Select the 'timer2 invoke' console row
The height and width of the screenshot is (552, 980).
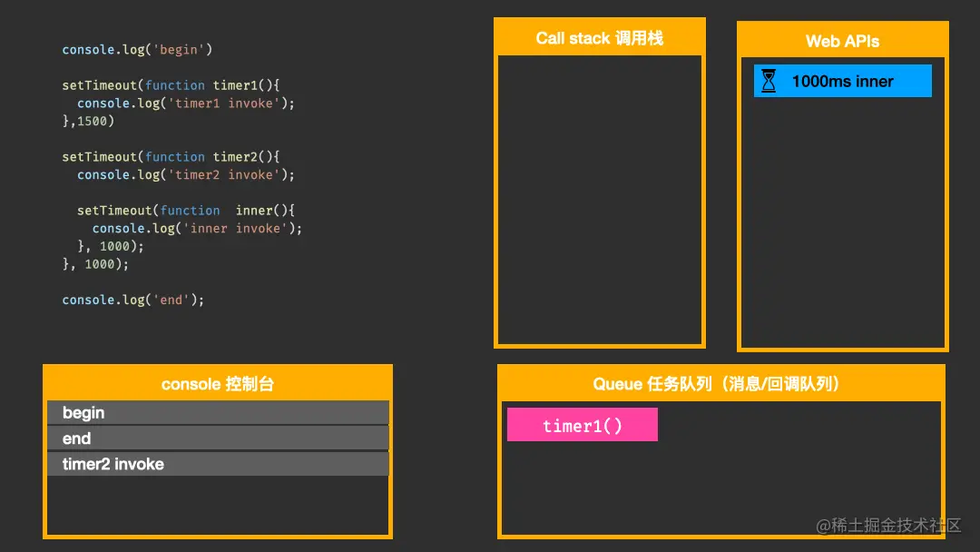coord(218,464)
